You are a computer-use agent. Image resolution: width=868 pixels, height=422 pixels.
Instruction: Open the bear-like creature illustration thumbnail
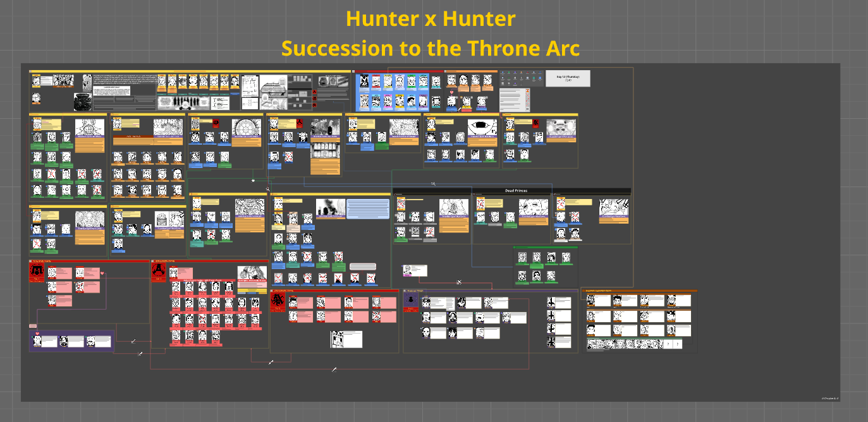(x=561, y=128)
